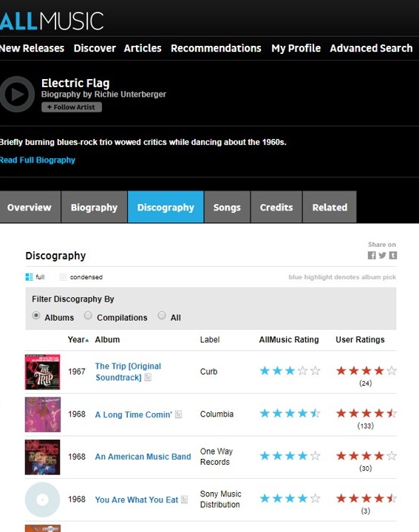The width and height of the screenshot is (419, 532).
Task: Click the Curb label text
Action: (x=208, y=372)
